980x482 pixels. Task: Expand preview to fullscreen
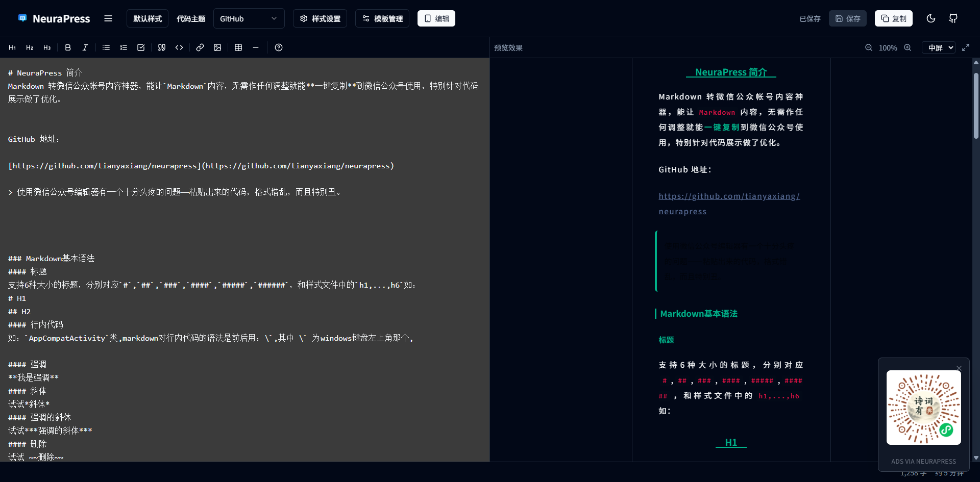[x=966, y=47]
